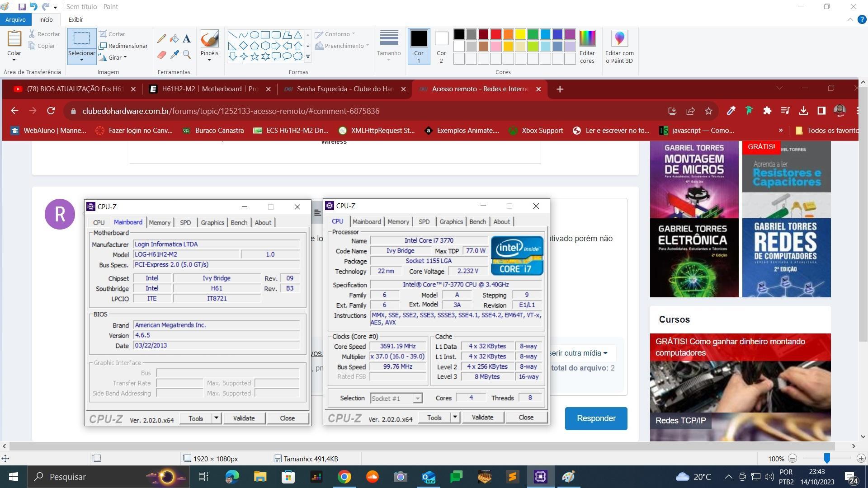Click the green swatch in Cores palette
This screenshot has height=488, width=868.
pyautogui.click(x=533, y=34)
